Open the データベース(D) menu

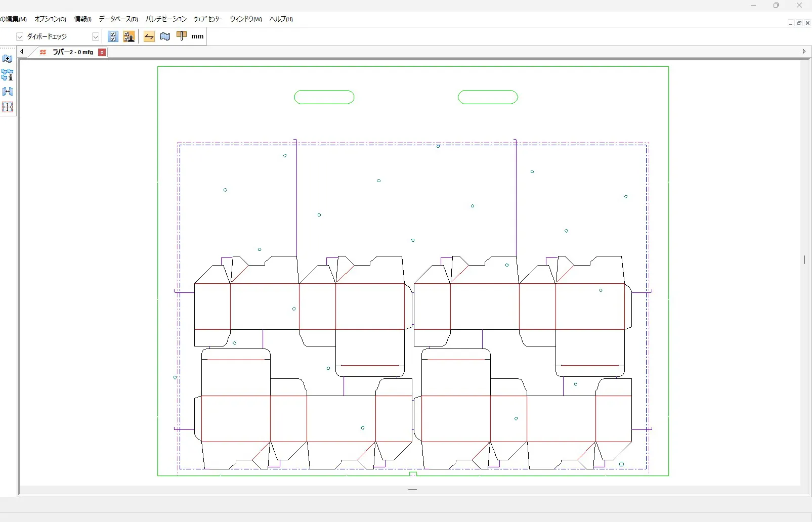(118, 19)
